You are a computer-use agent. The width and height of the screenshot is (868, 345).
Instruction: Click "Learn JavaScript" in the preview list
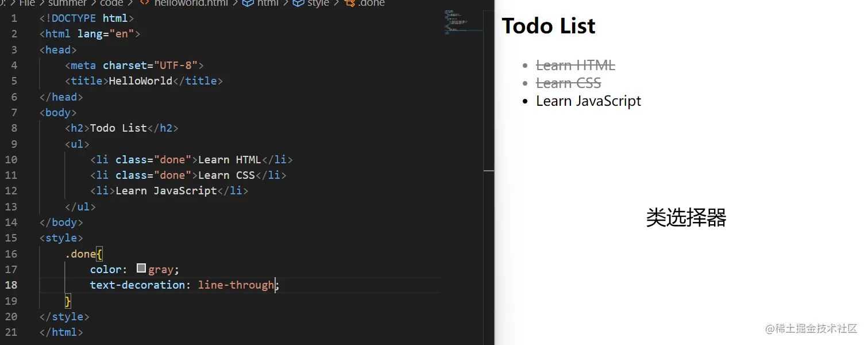tap(588, 101)
